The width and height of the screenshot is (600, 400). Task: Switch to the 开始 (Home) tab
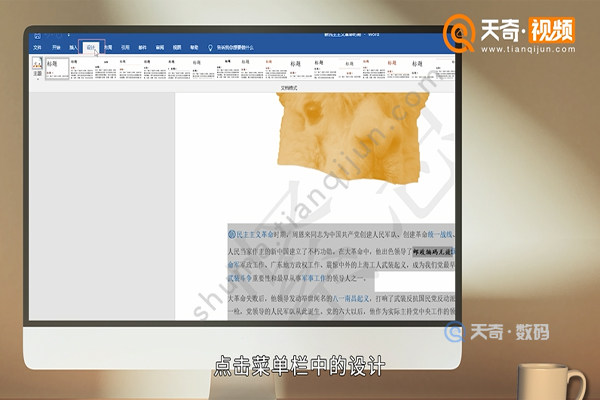tap(56, 47)
